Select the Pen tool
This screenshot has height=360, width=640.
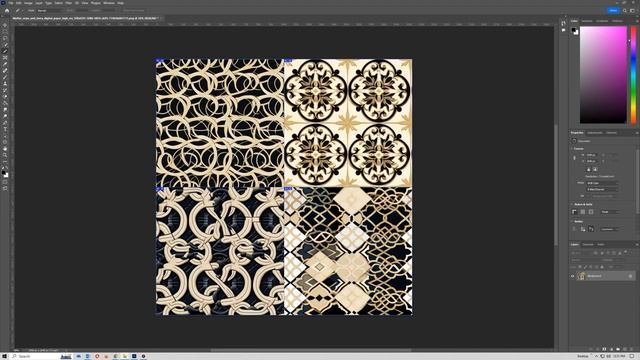[5, 123]
